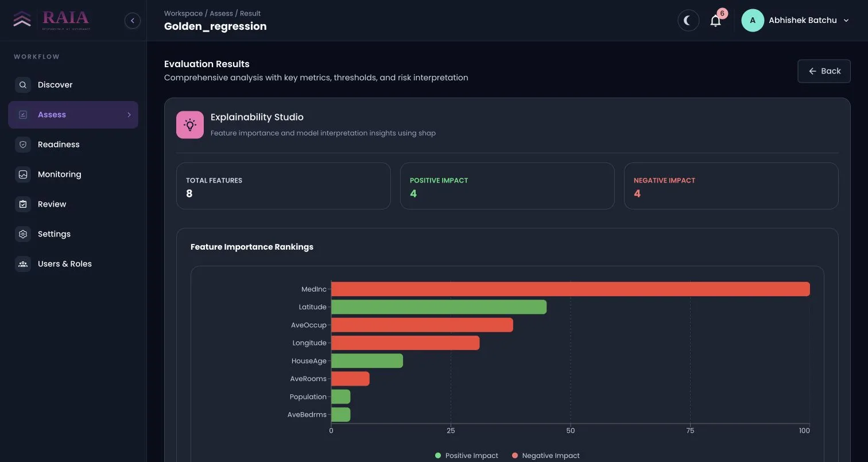
Task: Click the Readiness shield icon
Action: click(23, 145)
